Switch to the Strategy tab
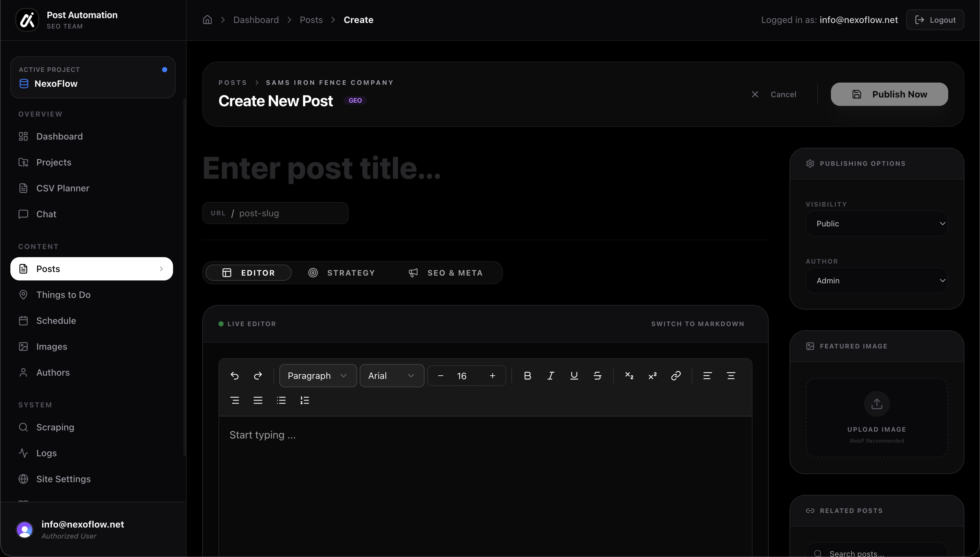The width and height of the screenshot is (980, 557). click(342, 273)
